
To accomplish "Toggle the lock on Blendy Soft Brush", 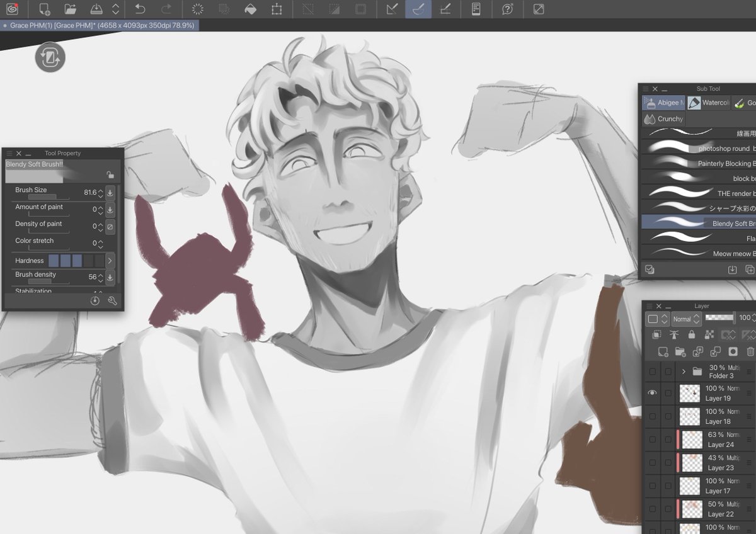I will tap(110, 175).
